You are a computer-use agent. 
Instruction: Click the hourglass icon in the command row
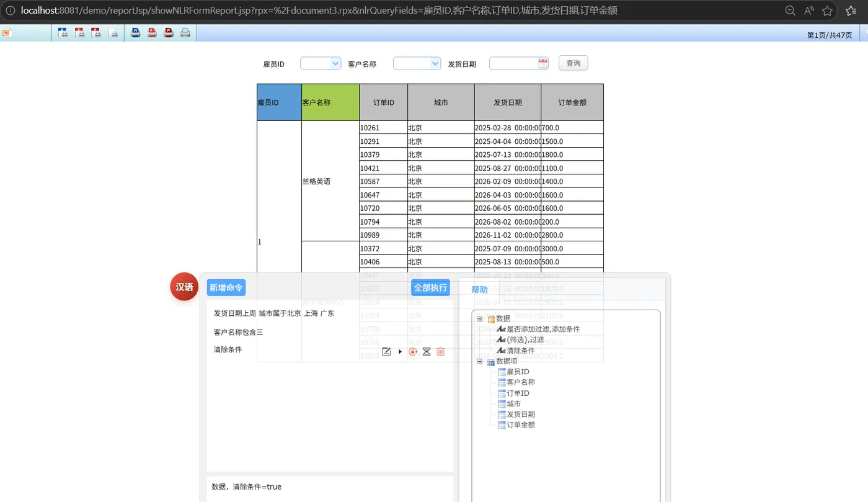click(427, 352)
